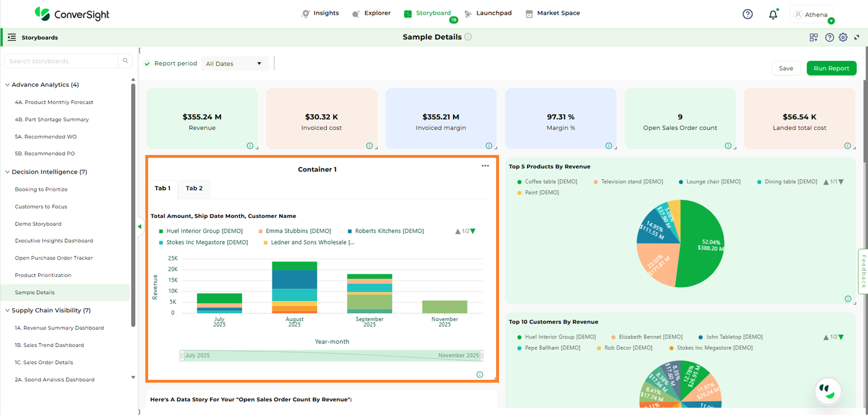This screenshot has width=868, height=415.
Task: Open the All Dates dropdown
Action: (234, 64)
